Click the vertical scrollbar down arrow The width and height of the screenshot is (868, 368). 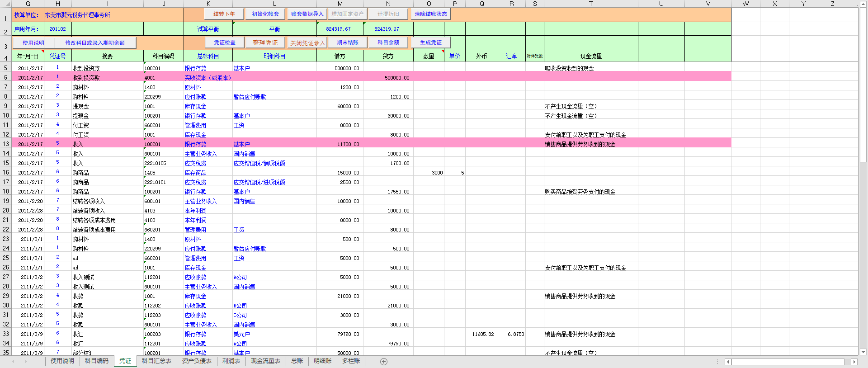click(x=863, y=352)
